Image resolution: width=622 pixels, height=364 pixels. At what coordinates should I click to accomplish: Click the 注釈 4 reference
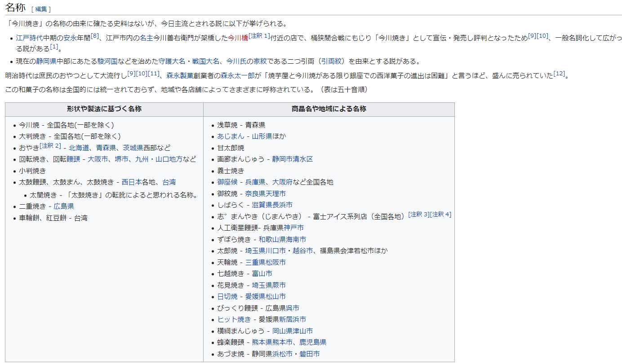point(440,215)
